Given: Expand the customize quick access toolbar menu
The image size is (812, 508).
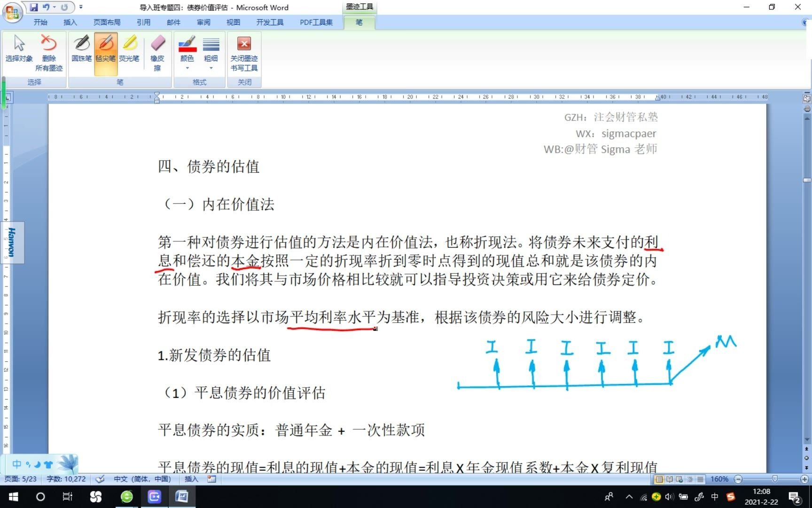Looking at the screenshot, I should pos(81,7).
